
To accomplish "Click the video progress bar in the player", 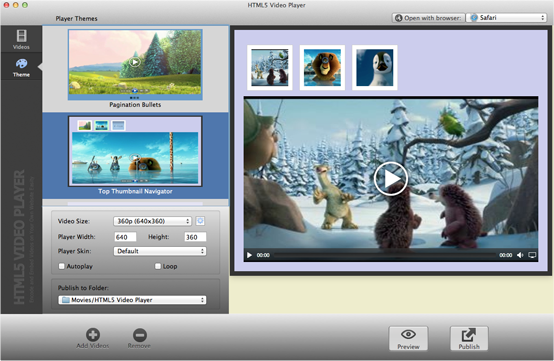I will [384, 255].
